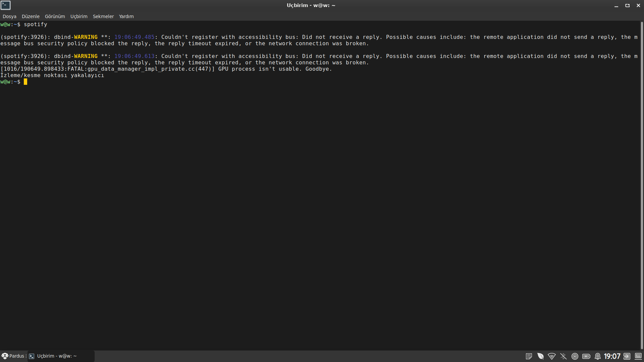Open the Pardus application menu

point(13,356)
